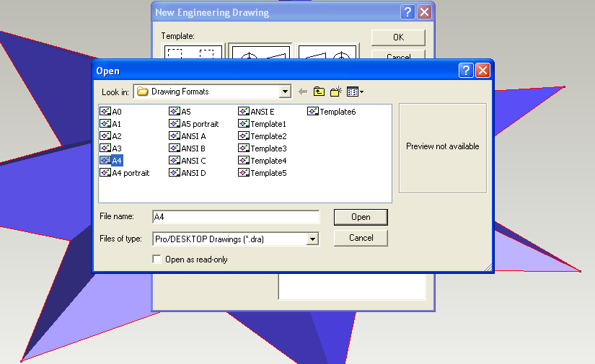Click the "Template1" file name

268,124
